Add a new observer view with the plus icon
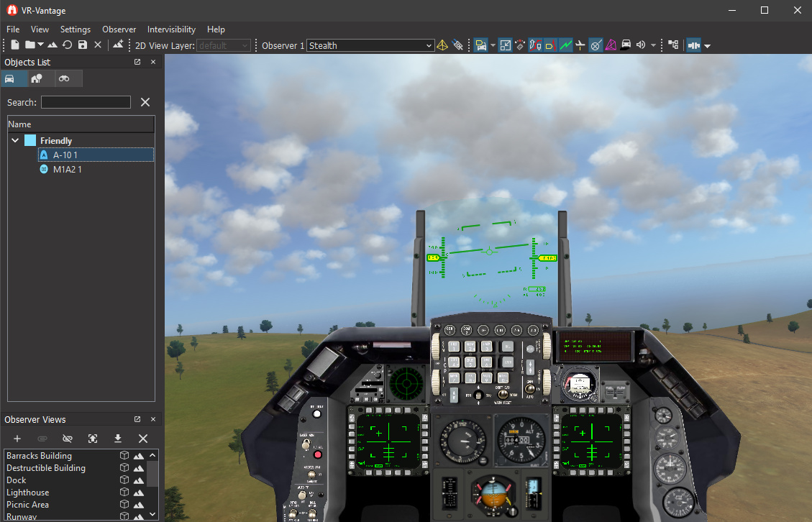This screenshot has width=812, height=522. coord(17,439)
